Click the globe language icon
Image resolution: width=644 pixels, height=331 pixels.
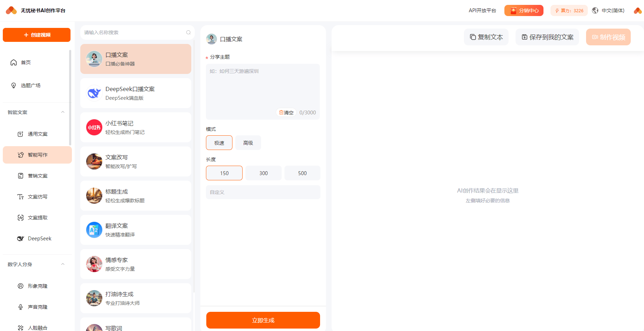pyautogui.click(x=595, y=10)
